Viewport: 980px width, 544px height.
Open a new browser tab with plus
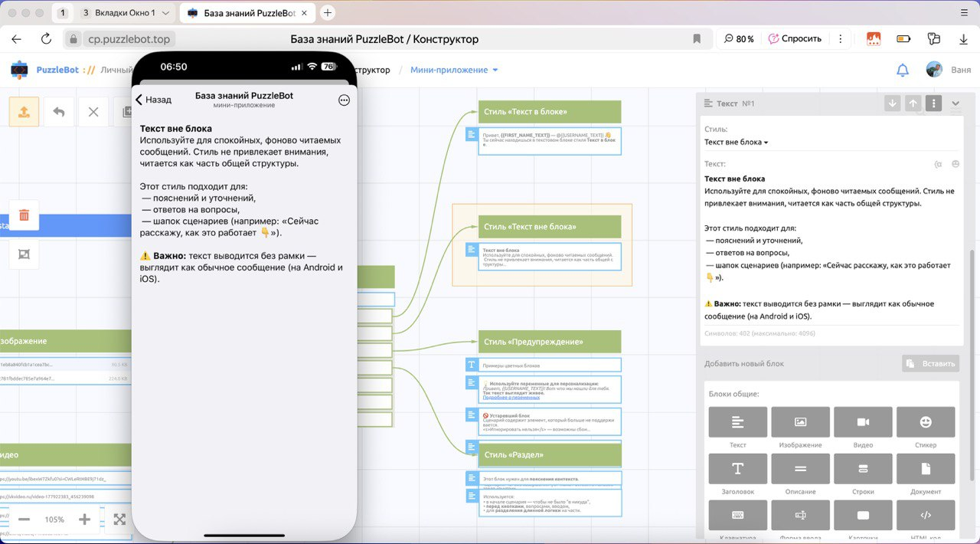pos(328,13)
